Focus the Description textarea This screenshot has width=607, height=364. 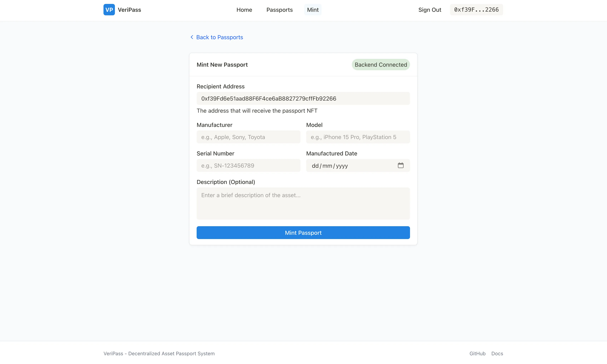(x=303, y=204)
